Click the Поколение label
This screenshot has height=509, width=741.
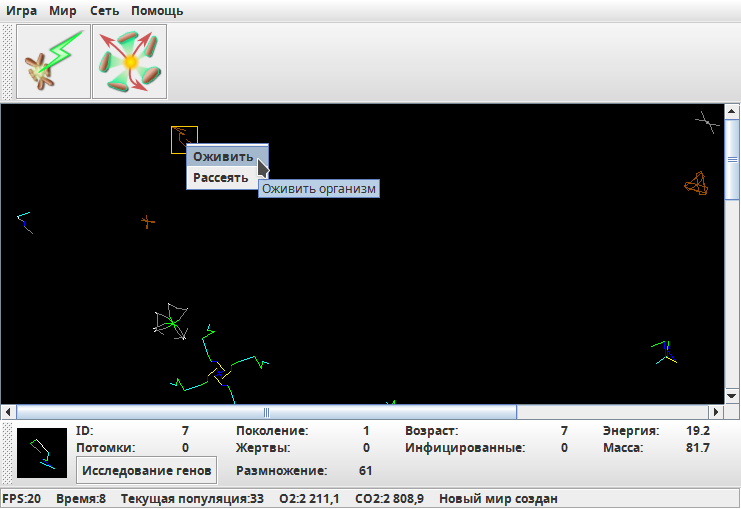click(x=272, y=431)
